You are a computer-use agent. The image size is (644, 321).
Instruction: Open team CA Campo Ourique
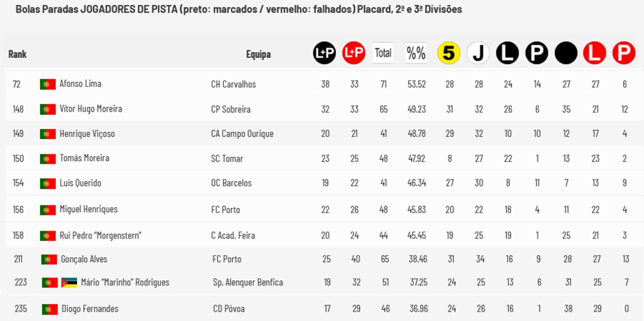coord(242,134)
